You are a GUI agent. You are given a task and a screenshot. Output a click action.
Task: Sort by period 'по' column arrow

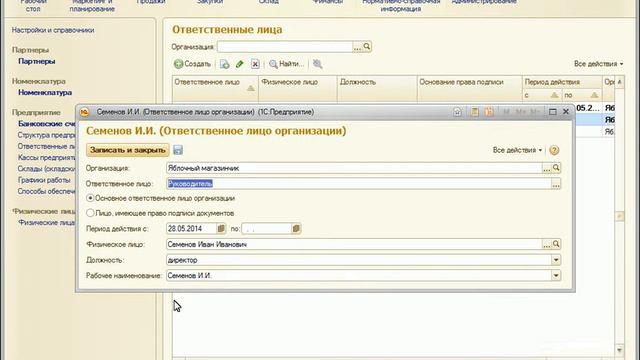[594, 95]
